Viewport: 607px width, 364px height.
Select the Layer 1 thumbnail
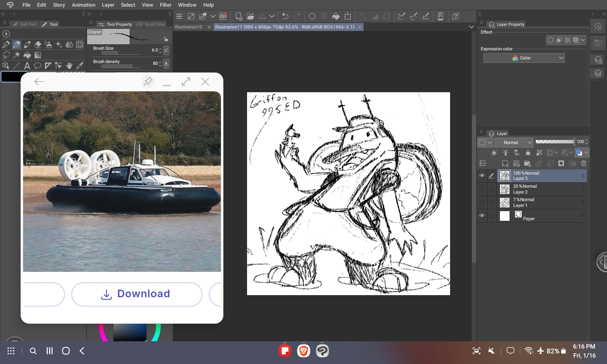pyautogui.click(x=504, y=202)
